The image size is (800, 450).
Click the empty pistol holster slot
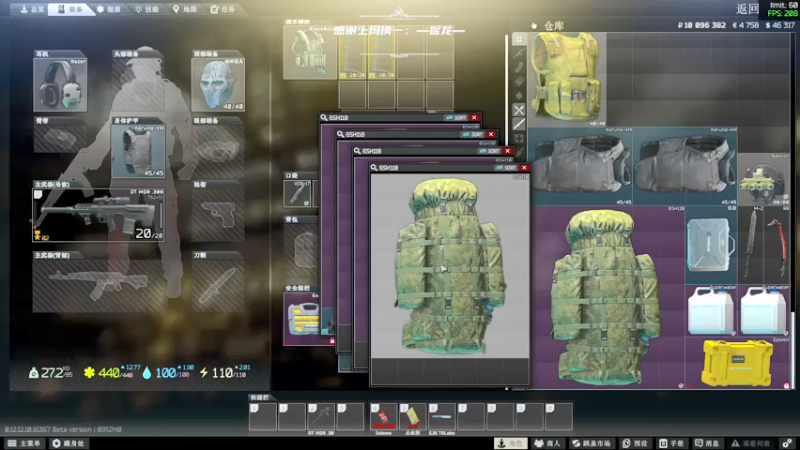(x=218, y=215)
